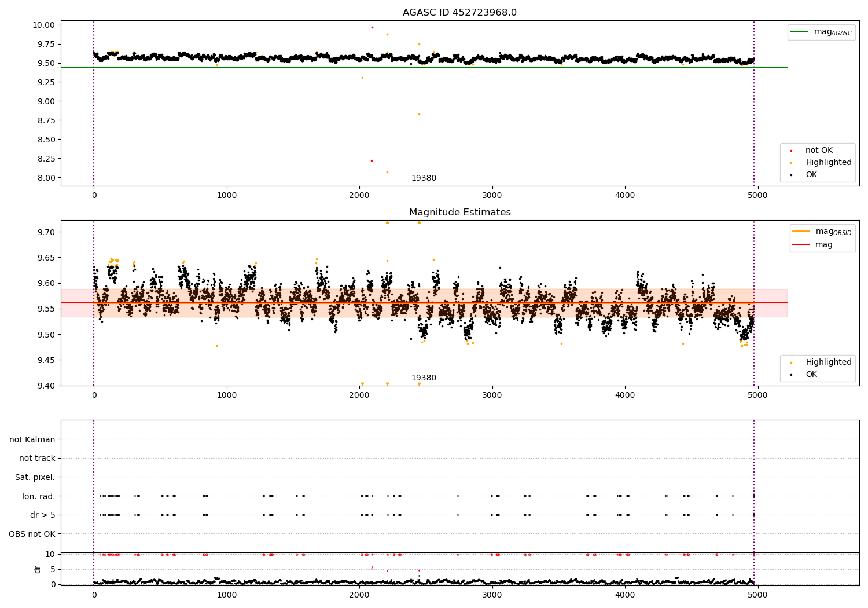Viewport: 868px width, 608px height.
Task: Click the "Sat. pixel." row label
Action: 35,477
